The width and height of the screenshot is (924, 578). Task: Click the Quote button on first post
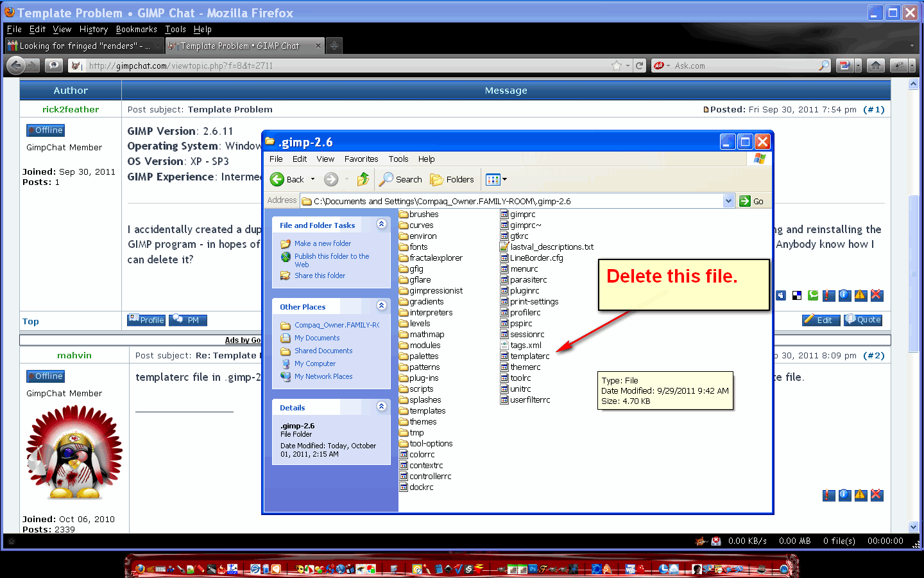[x=863, y=320]
